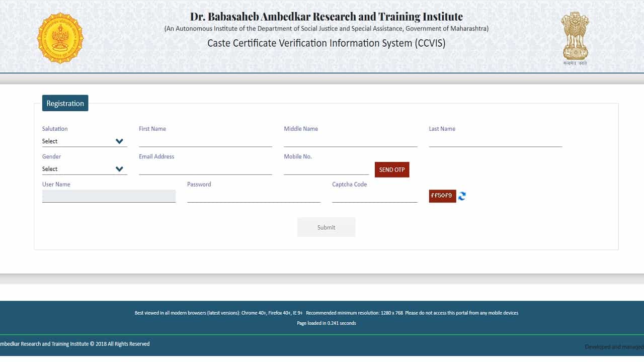Image resolution: width=644 pixels, height=362 pixels.
Task: Click into the Middle Name field
Action: click(350, 141)
